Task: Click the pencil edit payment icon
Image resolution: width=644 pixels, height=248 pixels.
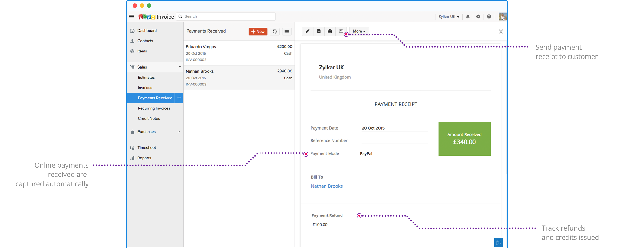Action: point(308,31)
